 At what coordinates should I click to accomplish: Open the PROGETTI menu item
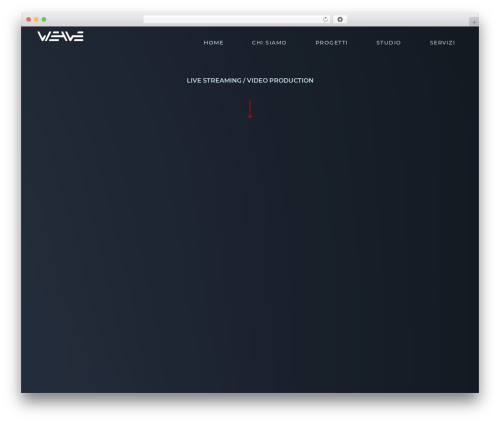(x=331, y=43)
